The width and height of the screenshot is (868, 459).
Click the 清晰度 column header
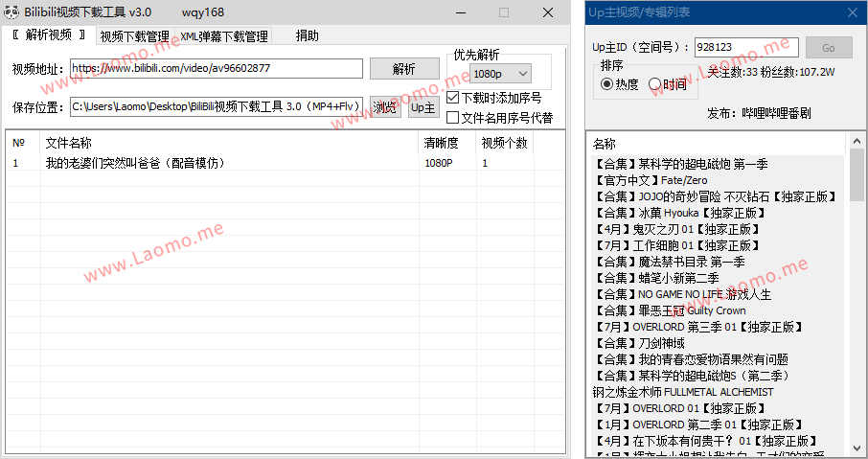[447, 143]
